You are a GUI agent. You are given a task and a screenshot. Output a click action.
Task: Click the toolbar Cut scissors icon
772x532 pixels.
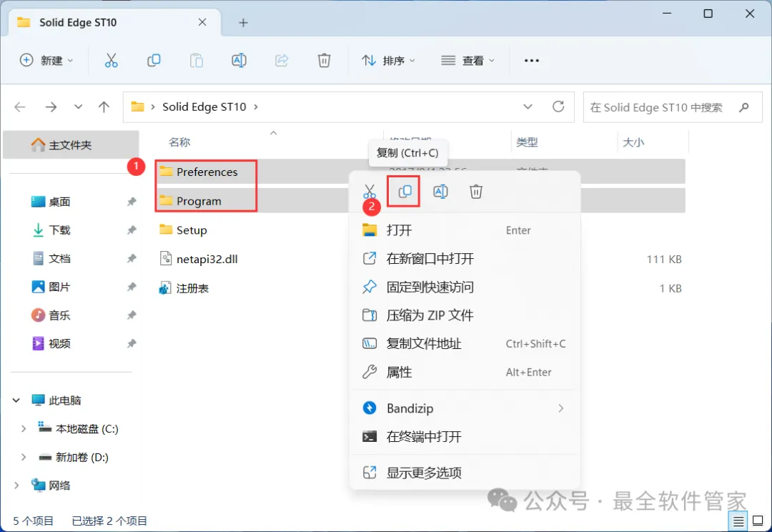pos(112,61)
